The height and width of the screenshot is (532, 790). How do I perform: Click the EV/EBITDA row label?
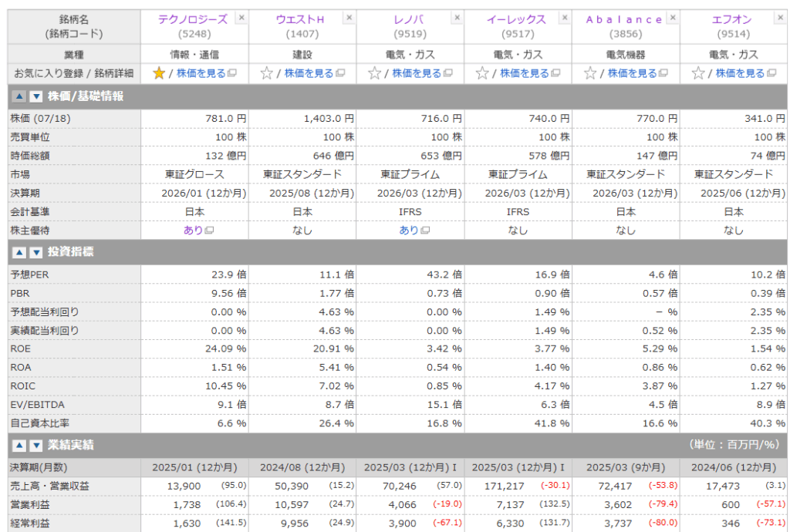tap(38, 405)
